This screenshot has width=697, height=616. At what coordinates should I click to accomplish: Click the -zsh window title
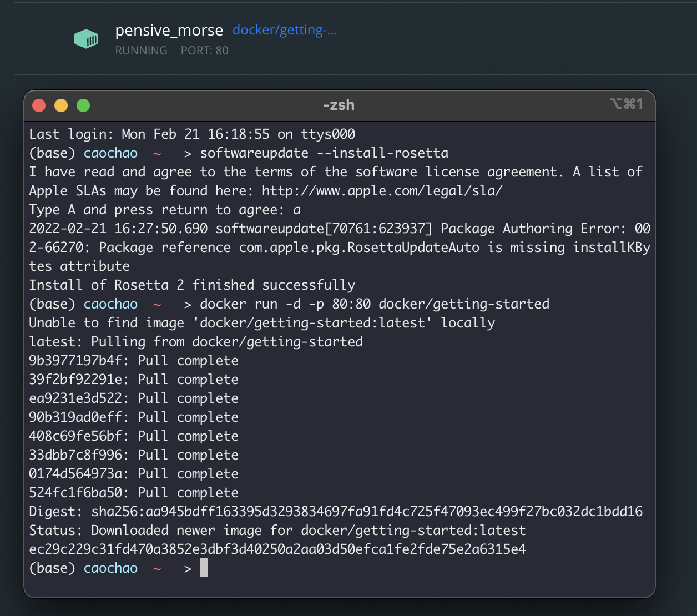[x=339, y=105]
